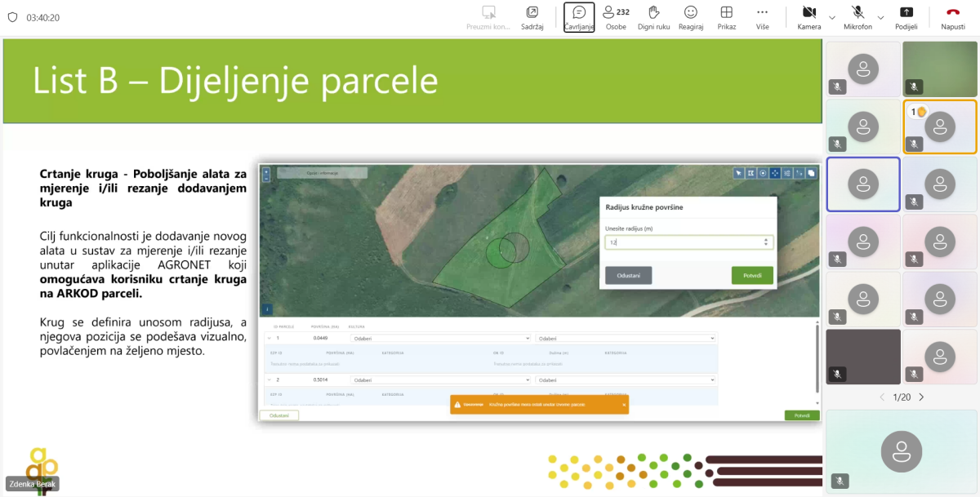Click the shared slide Potvrdi button
The width and height of the screenshot is (980, 497).
pyautogui.click(x=751, y=276)
